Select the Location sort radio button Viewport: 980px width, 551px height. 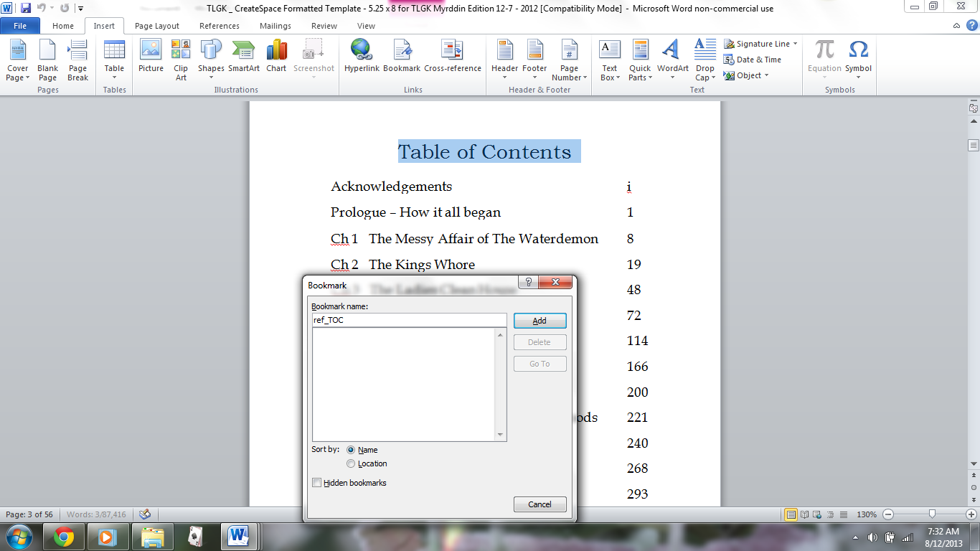tap(351, 463)
